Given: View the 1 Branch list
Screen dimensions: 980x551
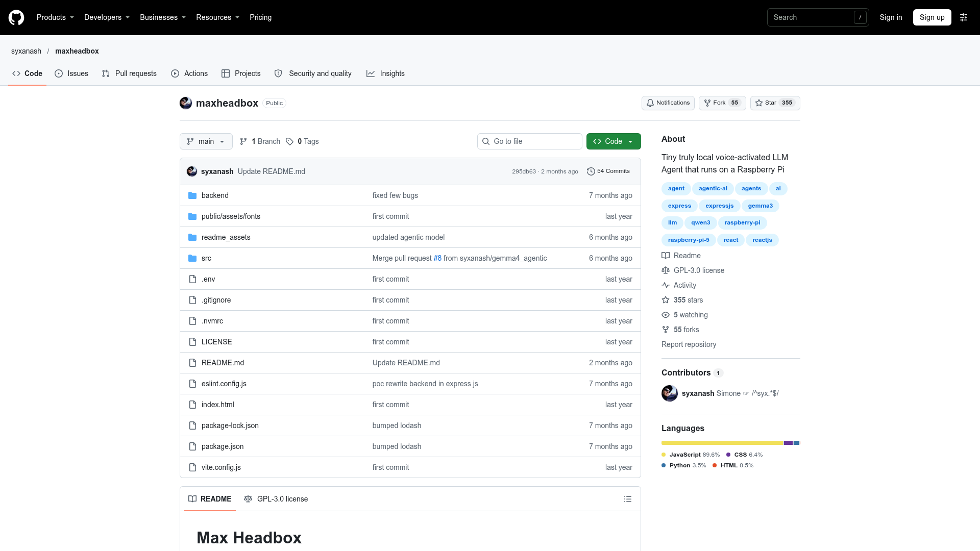Looking at the screenshot, I should click(x=260, y=141).
